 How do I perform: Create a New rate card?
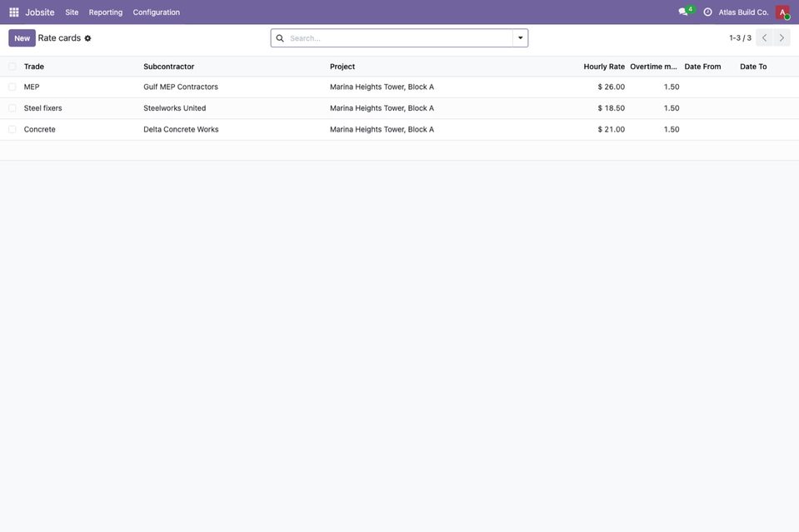22,38
